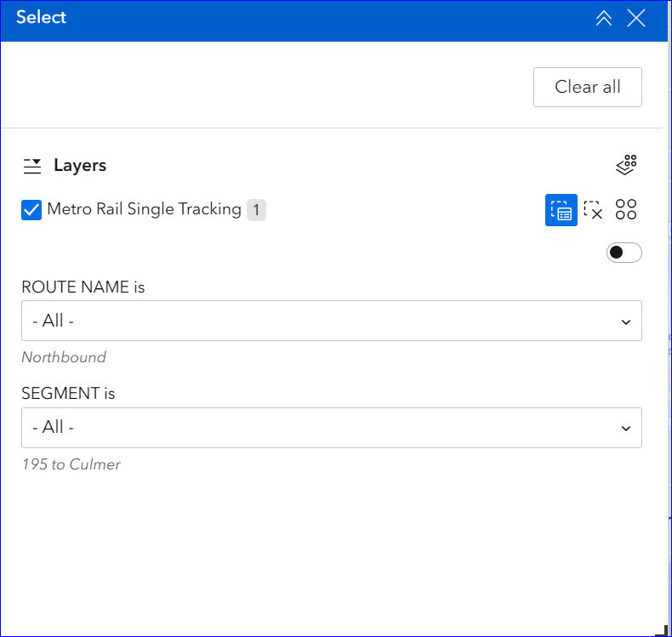Viewport: 672px width, 637px height.
Task: Grab the resize handle at panel corner
Action: (662, 630)
